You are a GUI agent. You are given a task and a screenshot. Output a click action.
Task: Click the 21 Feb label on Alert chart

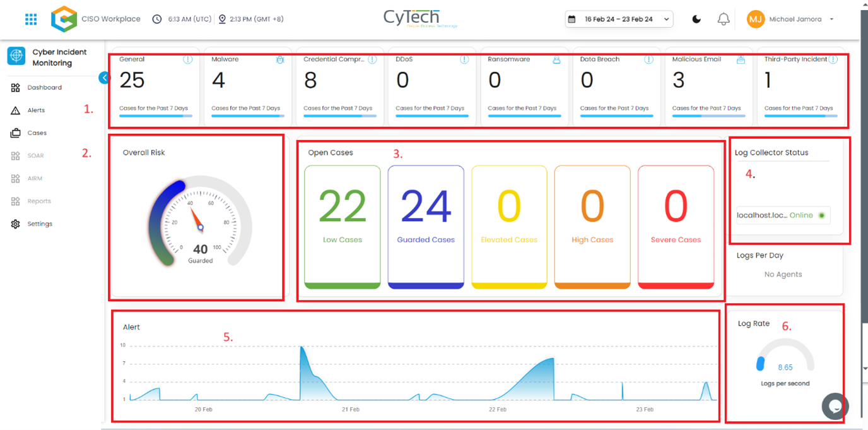[x=350, y=409]
